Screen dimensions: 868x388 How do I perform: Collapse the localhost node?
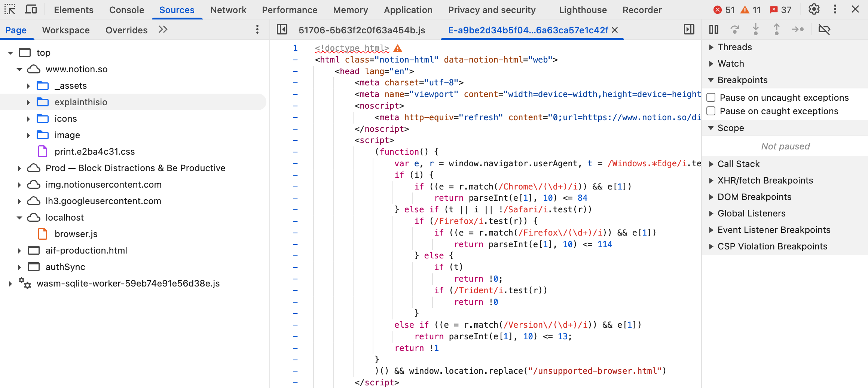(19, 218)
